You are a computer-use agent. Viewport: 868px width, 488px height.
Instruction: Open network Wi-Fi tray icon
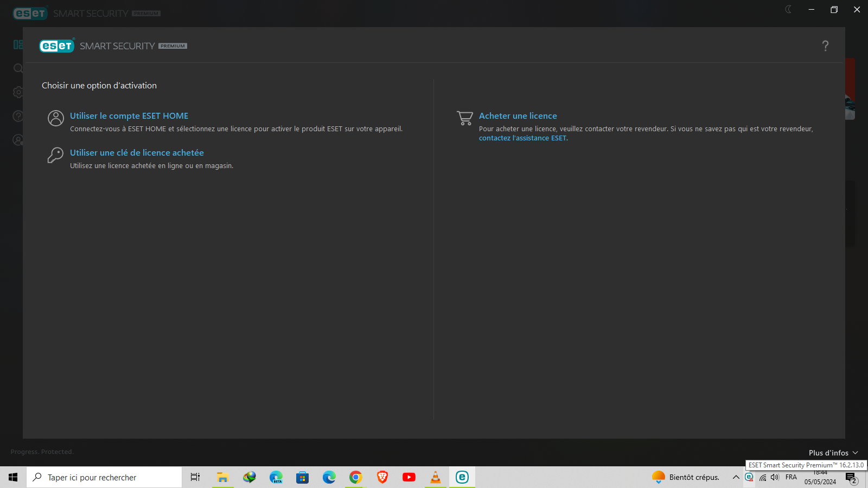point(763,478)
